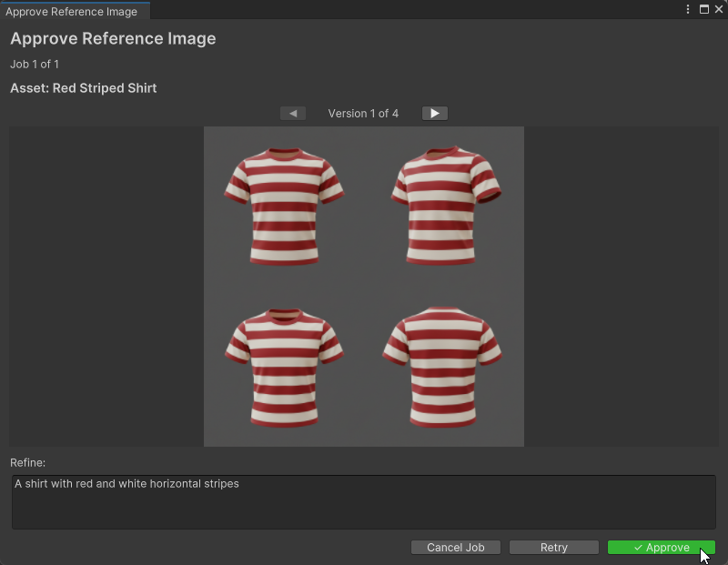728x565 pixels.
Task: Close the Approve Reference Image window
Action: click(718, 9)
